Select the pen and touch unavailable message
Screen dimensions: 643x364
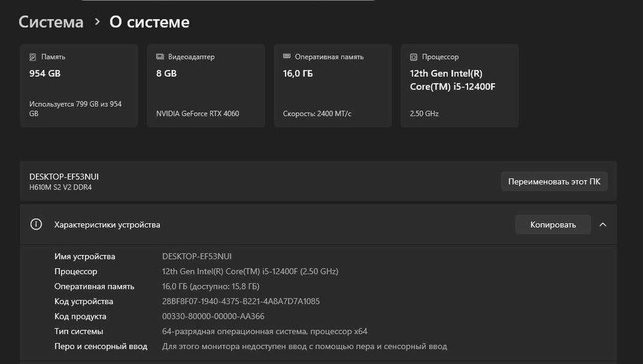tap(305, 347)
